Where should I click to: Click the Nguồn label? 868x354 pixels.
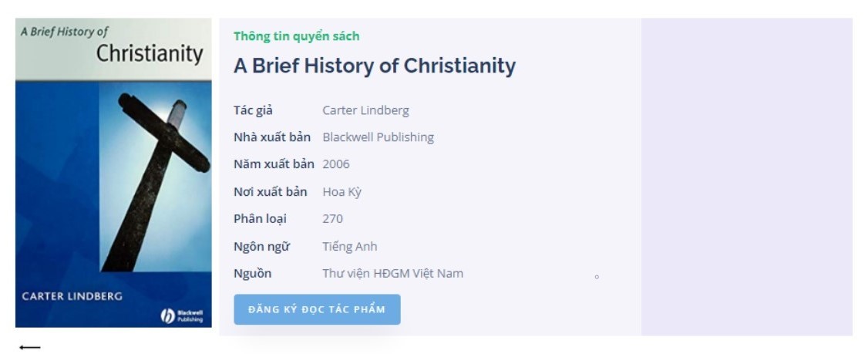coord(252,274)
